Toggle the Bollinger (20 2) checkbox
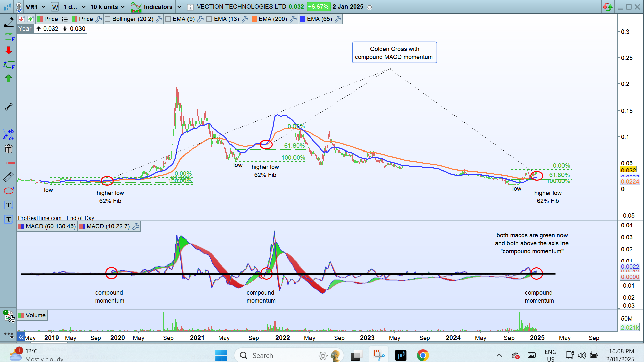Screen dimensions: 644x362 (x=107, y=19)
